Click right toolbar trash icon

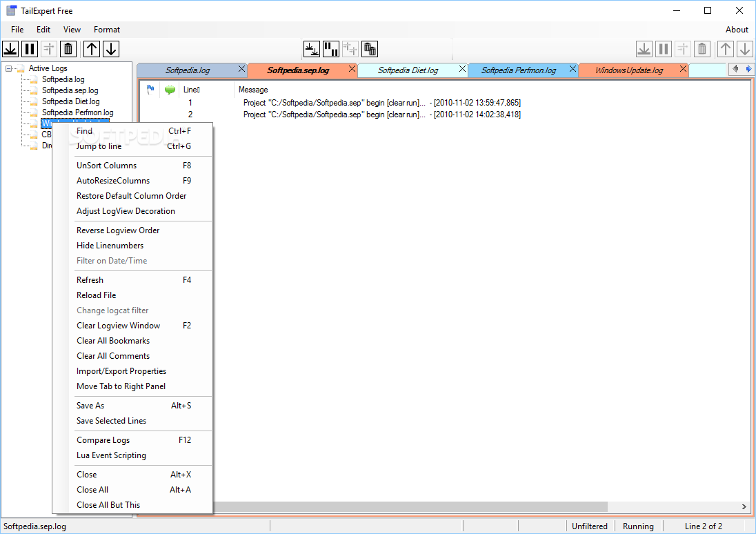tap(702, 49)
